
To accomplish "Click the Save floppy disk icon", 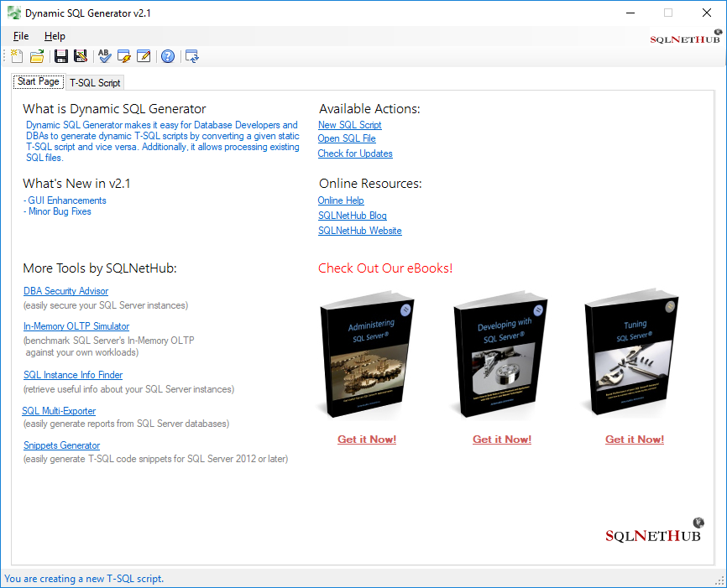I will 60,56.
